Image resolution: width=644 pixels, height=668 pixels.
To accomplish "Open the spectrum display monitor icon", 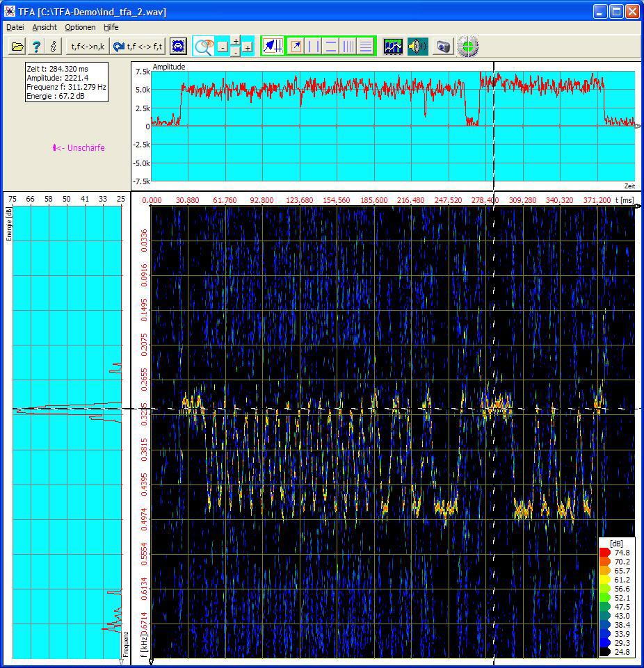I will click(393, 47).
